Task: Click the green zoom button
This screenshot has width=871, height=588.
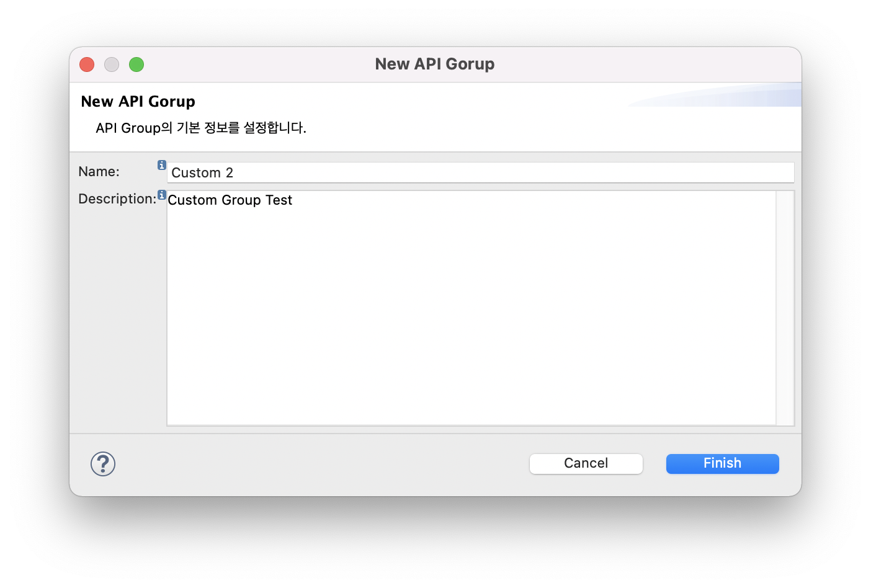Action: 136,64
